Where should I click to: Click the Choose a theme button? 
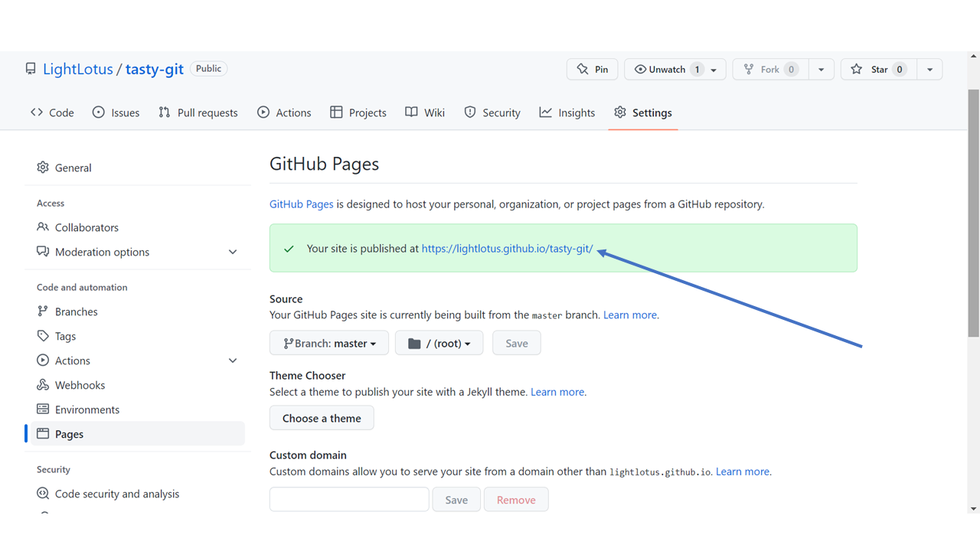tap(322, 418)
